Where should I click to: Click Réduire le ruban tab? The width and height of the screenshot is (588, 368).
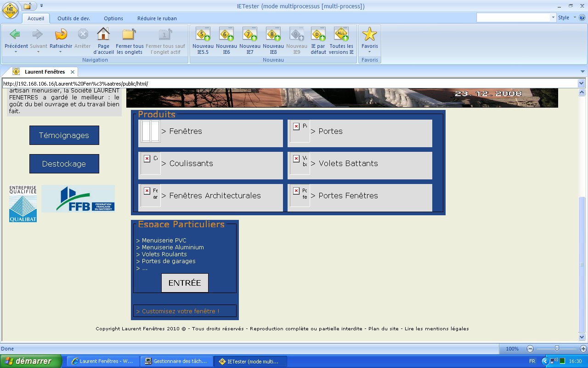coord(157,18)
